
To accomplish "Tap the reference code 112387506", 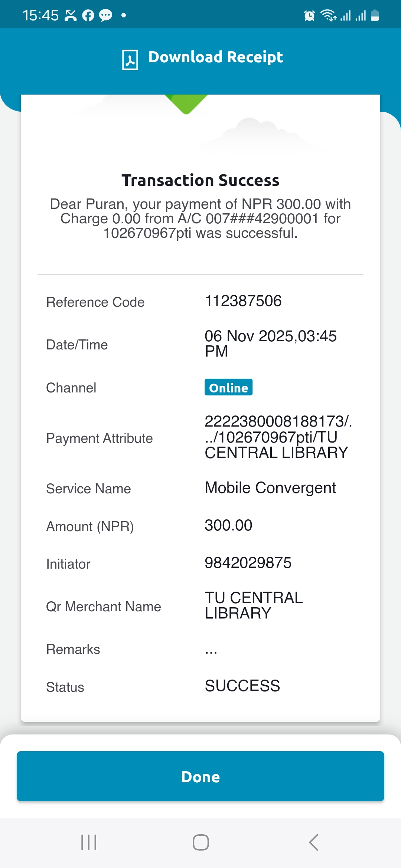I will pyautogui.click(x=243, y=301).
